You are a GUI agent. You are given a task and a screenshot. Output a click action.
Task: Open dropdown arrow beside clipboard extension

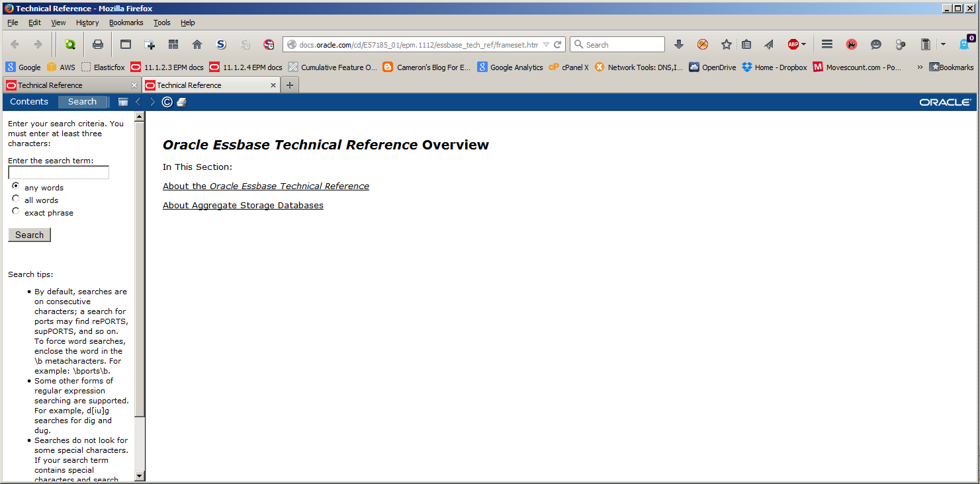943,44
